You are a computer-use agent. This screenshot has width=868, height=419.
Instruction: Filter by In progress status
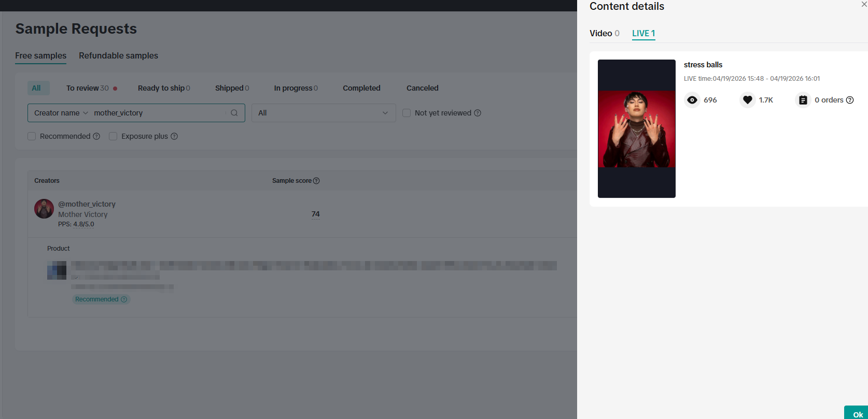click(x=296, y=88)
